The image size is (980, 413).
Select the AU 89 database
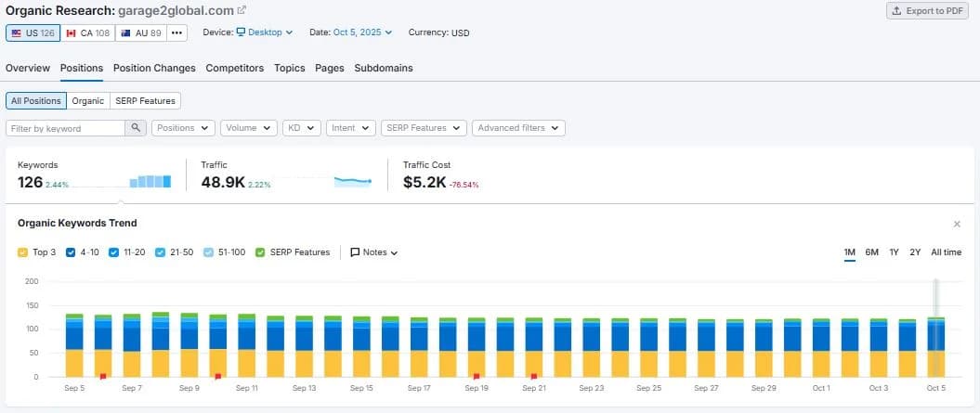(140, 32)
